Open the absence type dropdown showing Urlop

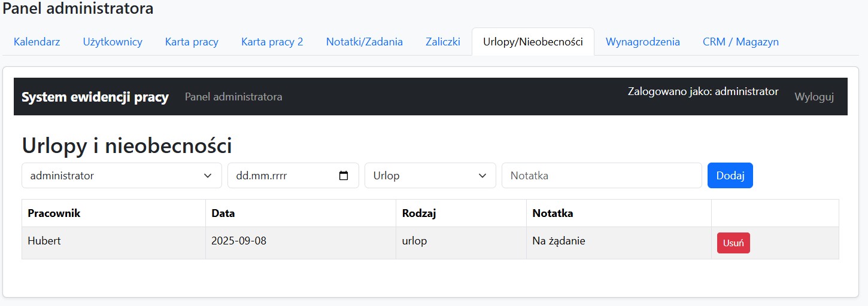pos(430,176)
